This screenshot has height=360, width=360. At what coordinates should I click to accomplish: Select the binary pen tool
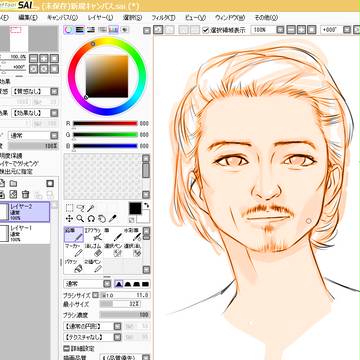pos(93,266)
